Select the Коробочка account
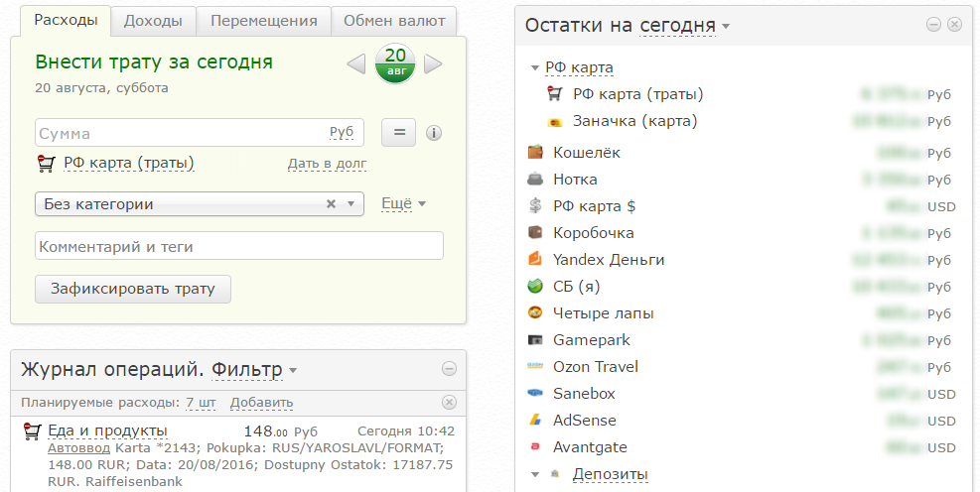Viewport: 980px width, 492px height. 593,233
